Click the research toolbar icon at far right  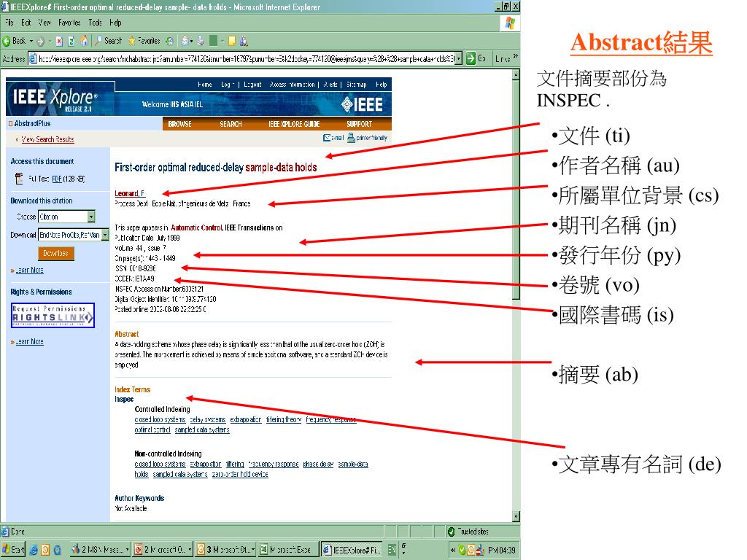tap(244, 41)
